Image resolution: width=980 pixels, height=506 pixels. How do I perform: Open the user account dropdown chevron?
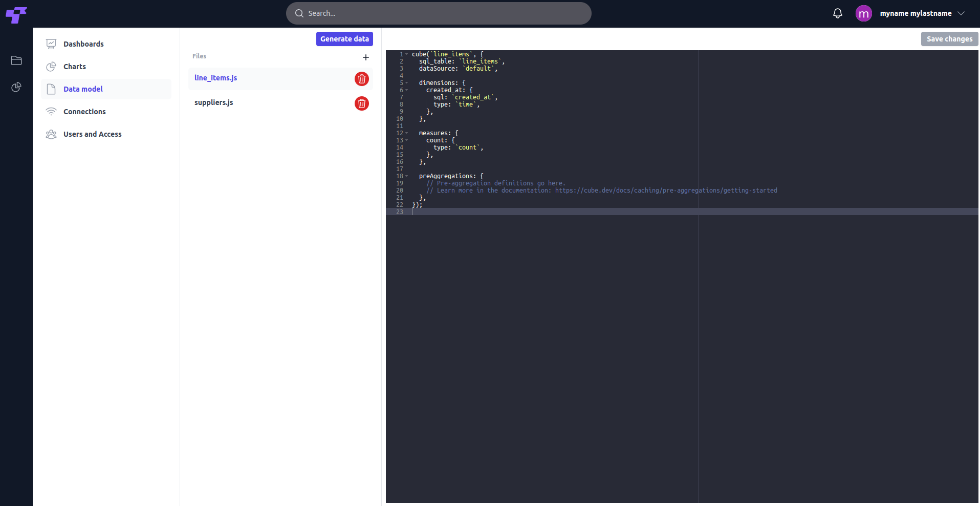pyautogui.click(x=961, y=13)
